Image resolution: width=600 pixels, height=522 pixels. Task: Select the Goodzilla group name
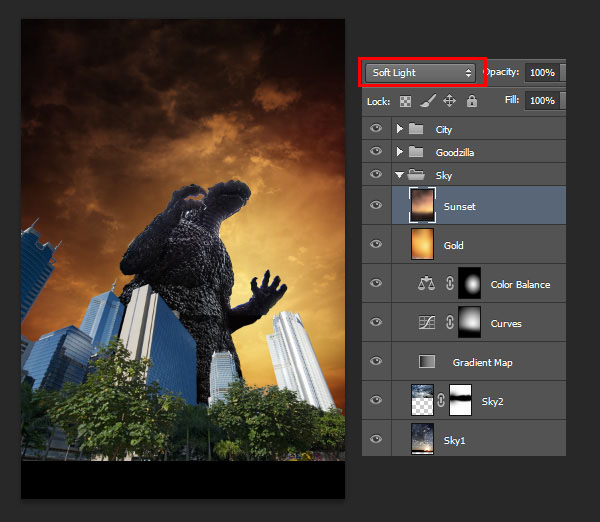click(455, 153)
